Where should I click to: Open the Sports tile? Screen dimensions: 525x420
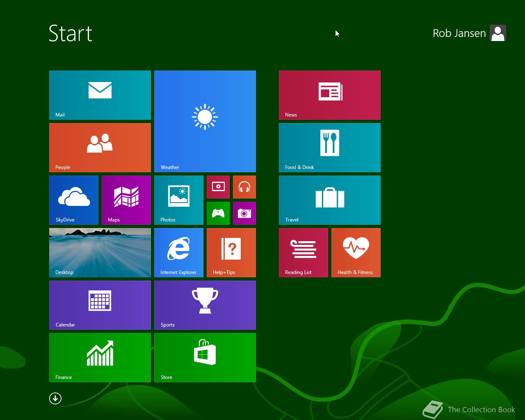(x=205, y=305)
